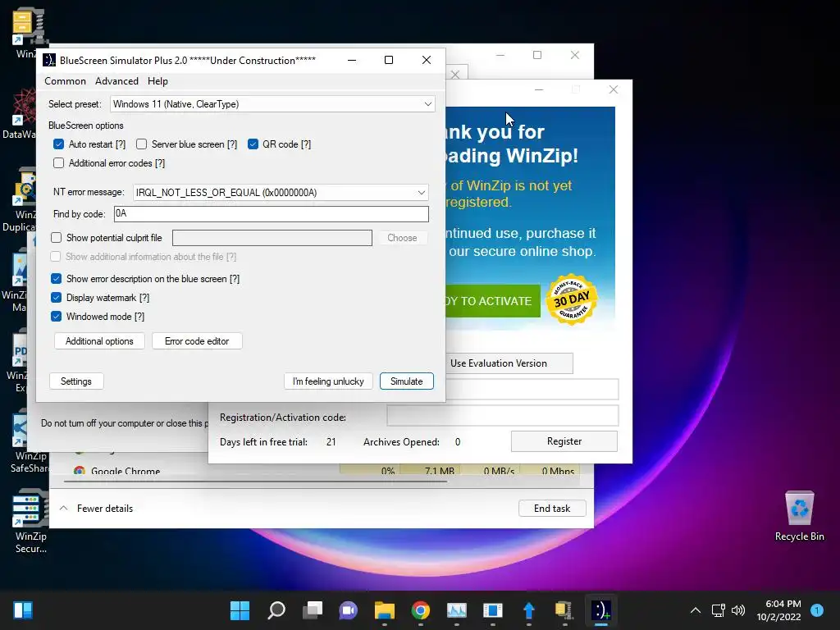Viewport: 840px width, 630px height.
Task: Click Register button in WinZip dialog
Action: (564, 441)
